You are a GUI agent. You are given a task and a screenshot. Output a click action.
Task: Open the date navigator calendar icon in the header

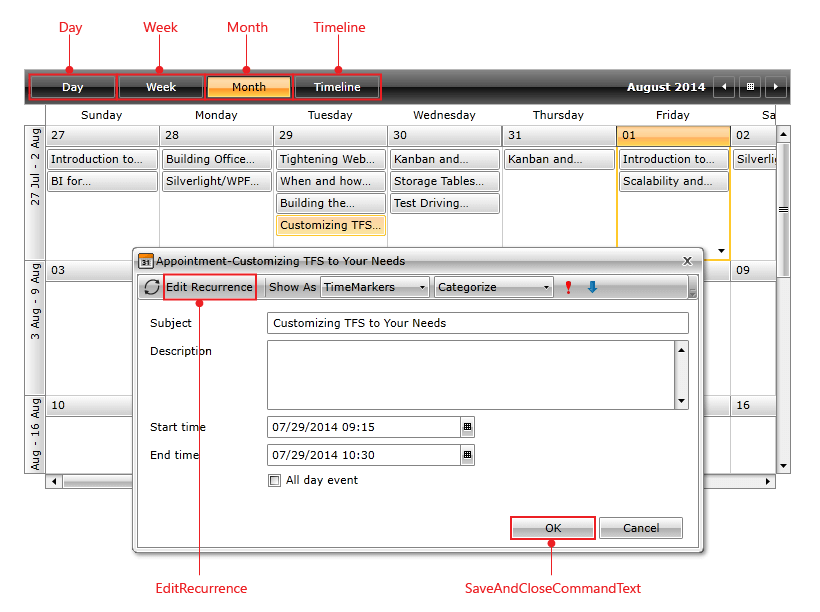[x=749, y=87]
